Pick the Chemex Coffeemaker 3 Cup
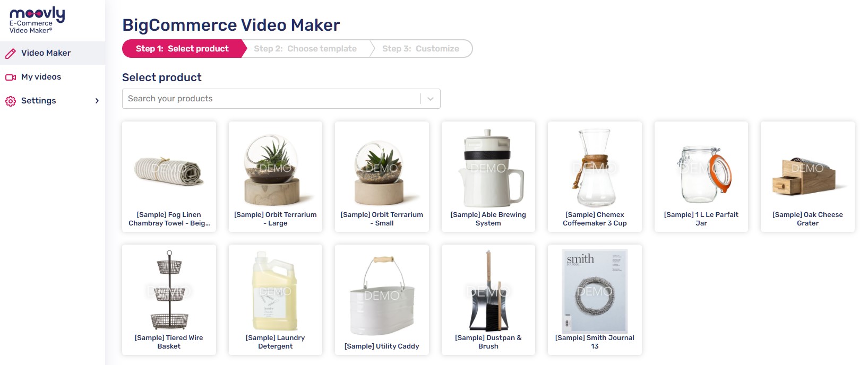 (x=595, y=177)
